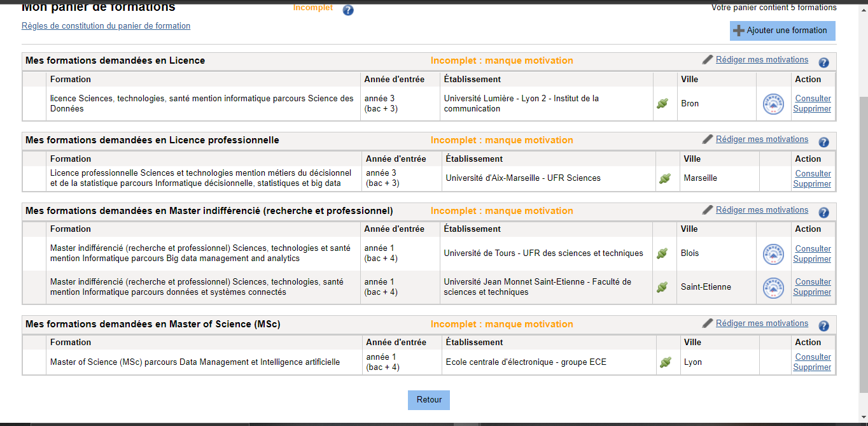
Task: Click help icon in Master indifférencié header
Action: click(x=823, y=213)
